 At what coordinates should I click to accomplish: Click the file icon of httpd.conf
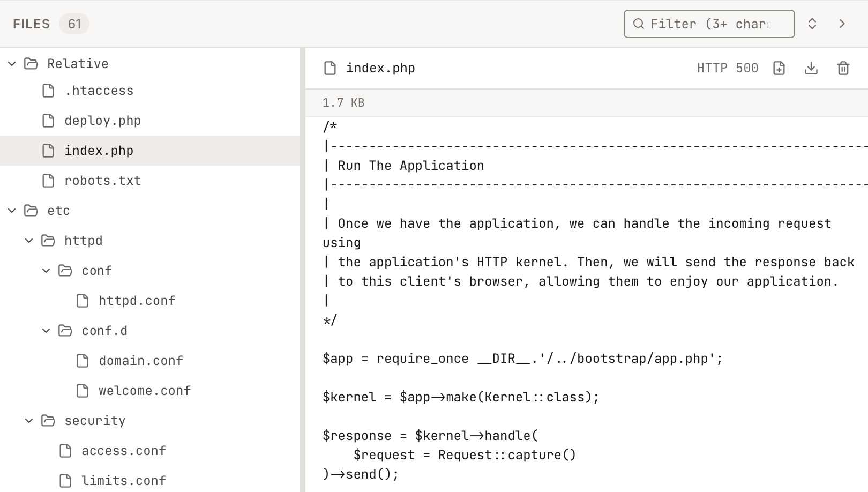pos(83,301)
